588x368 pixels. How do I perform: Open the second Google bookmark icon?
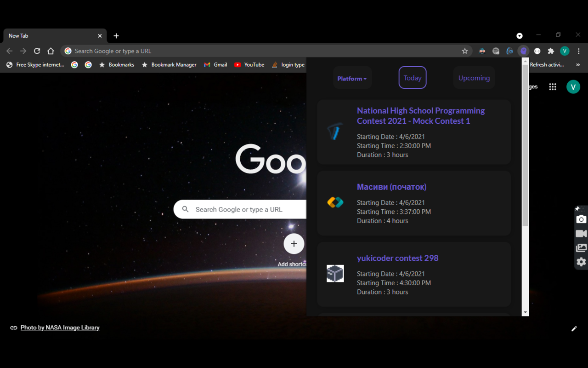[x=88, y=65]
